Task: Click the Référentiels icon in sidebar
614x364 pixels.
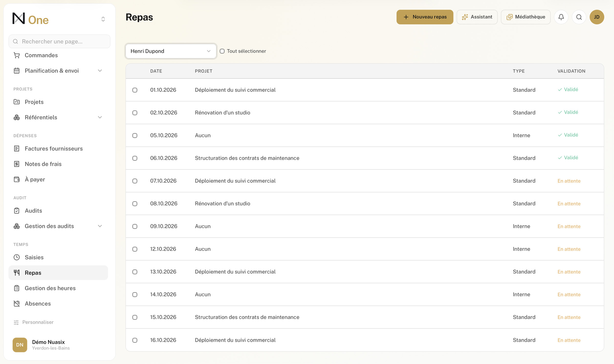Action: point(17,117)
